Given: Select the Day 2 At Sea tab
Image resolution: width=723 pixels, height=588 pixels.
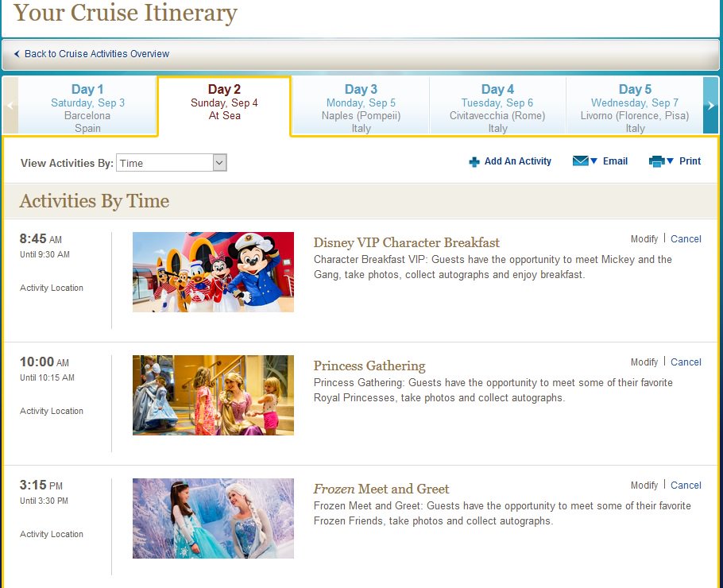Looking at the screenshot, I should point(224,106).
